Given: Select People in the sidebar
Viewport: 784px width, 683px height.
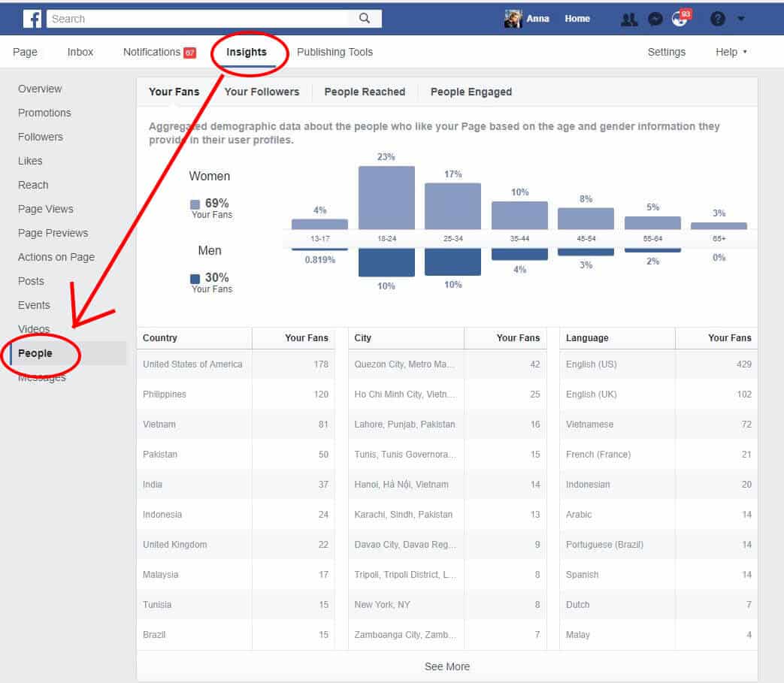Looking at the screenshot, I should (x=68, y=353).
